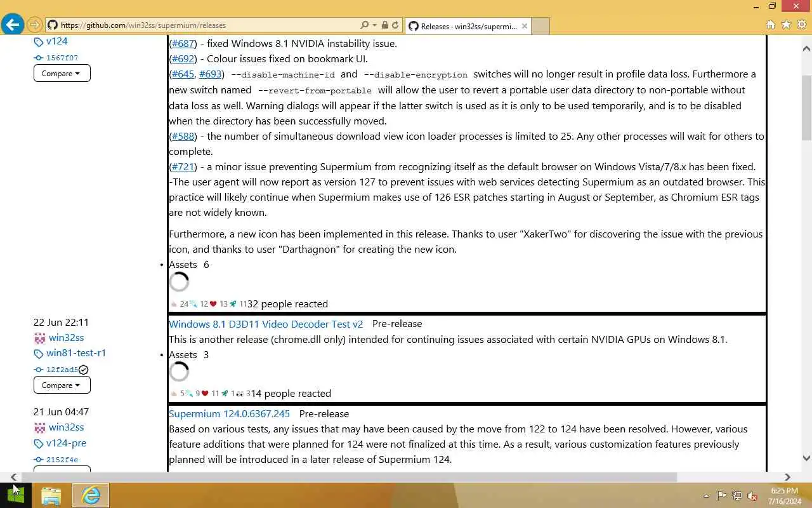
Task: Click the muted volume tray icon
Action: coord(752,496)
